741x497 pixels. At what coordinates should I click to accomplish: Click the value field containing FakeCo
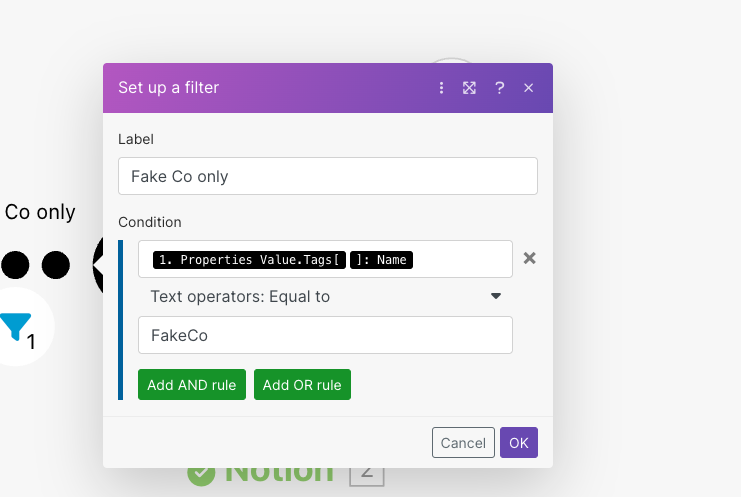[x=325, y=335]
